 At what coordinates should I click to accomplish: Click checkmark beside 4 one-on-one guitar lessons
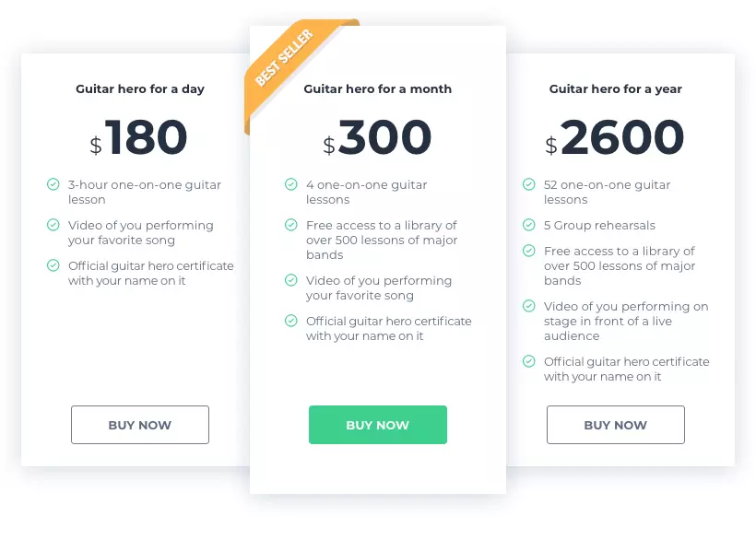pos(290,184)
